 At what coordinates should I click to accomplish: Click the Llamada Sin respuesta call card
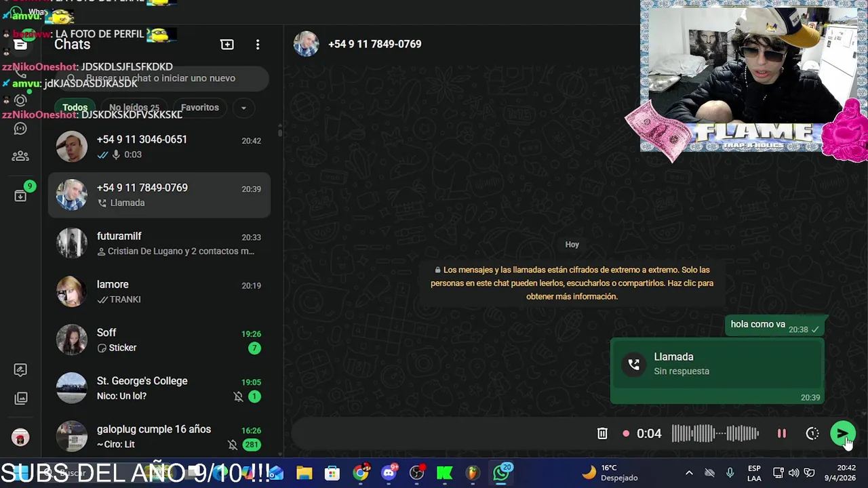[717, 371]
